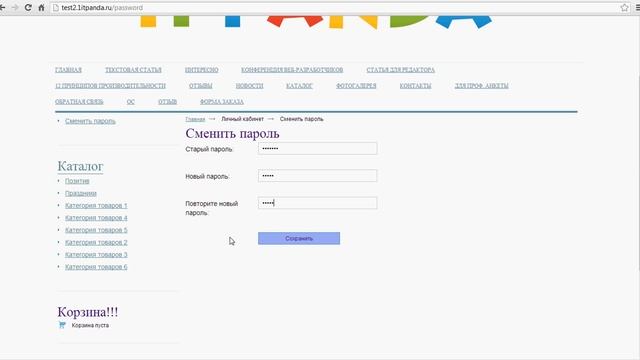The height and width of the screenshot is (360, 640).
Task: Click Личный кабинет in the breadcrumb
Action: [x=242, y=119]
